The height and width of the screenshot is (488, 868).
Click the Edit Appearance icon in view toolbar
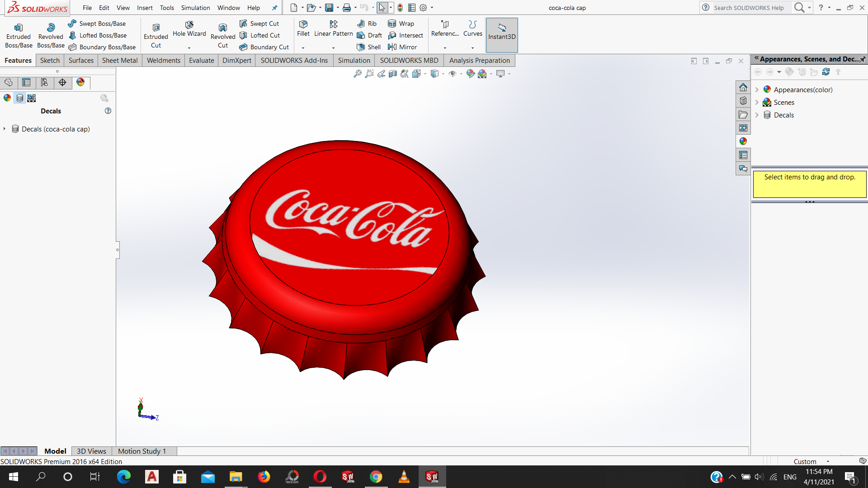[x=471, y=74]
